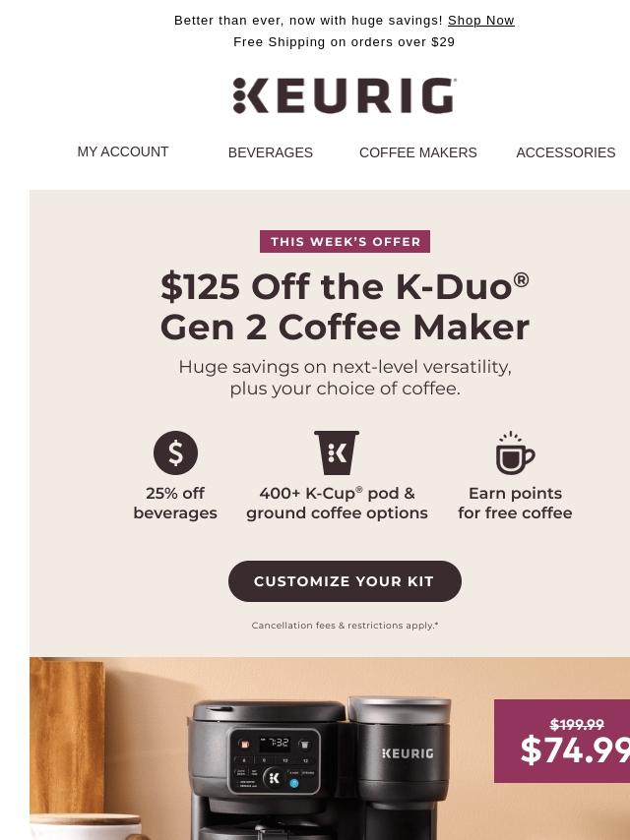630x840 pixels.
Task: Click the dollar sign savings icon
Action: [x=175, y=452]
